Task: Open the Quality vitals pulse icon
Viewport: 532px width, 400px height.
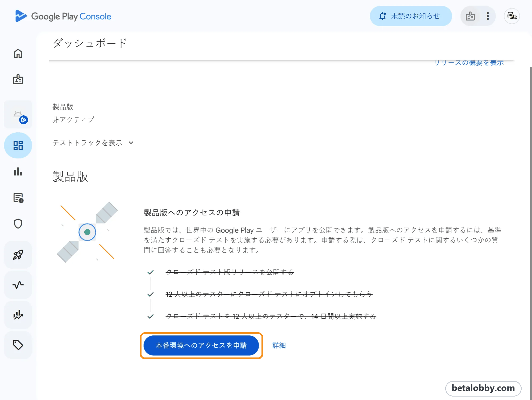Action: (18, 285)
